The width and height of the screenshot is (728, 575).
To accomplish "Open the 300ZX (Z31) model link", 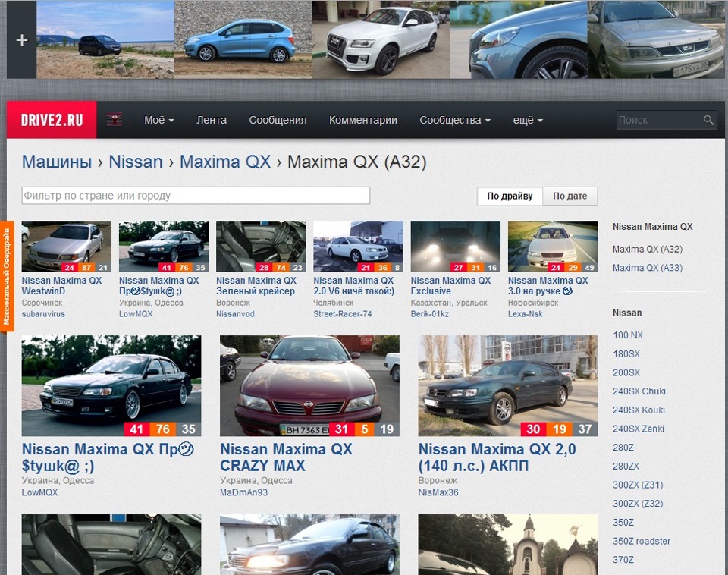I will click(638, 485).
